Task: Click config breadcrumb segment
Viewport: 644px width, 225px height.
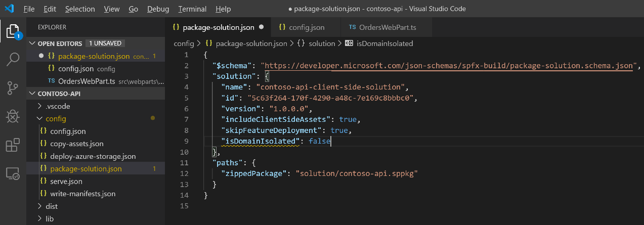Action: coord(184,43)
